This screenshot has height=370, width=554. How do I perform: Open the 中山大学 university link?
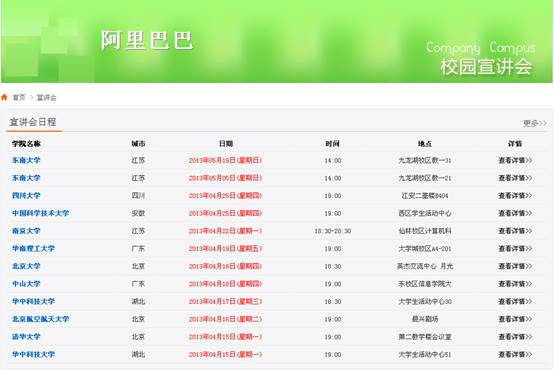(26, 284)
